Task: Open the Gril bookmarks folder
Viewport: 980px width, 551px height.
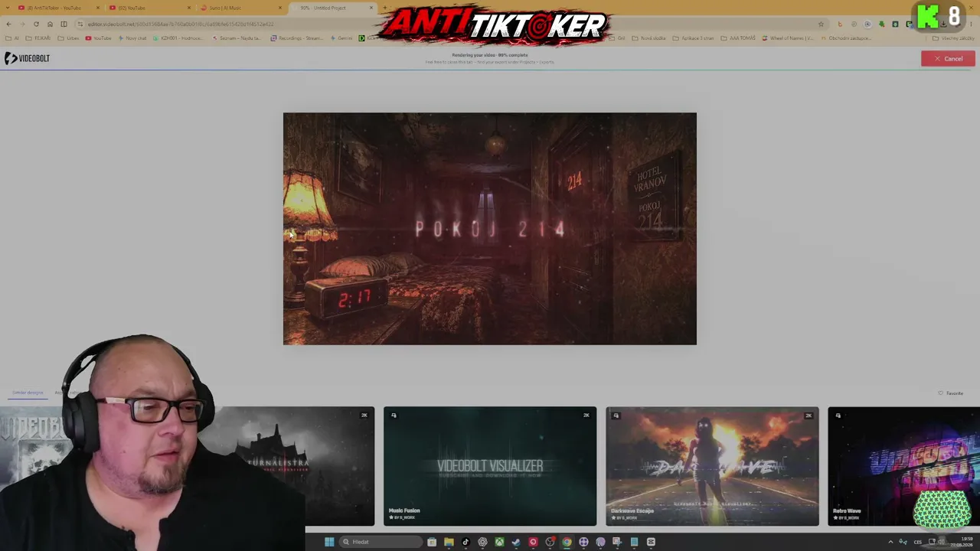Action: (x=618, y=38)
